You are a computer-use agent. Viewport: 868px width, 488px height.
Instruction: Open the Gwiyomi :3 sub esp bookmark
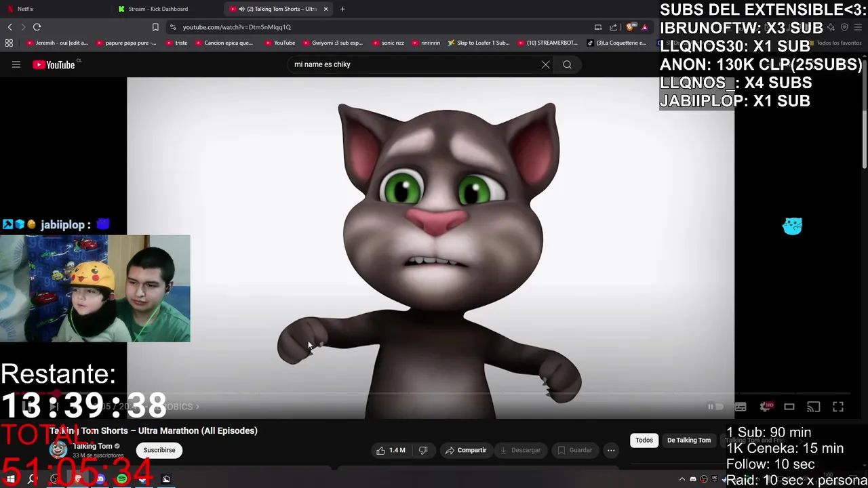coord(332,43)
